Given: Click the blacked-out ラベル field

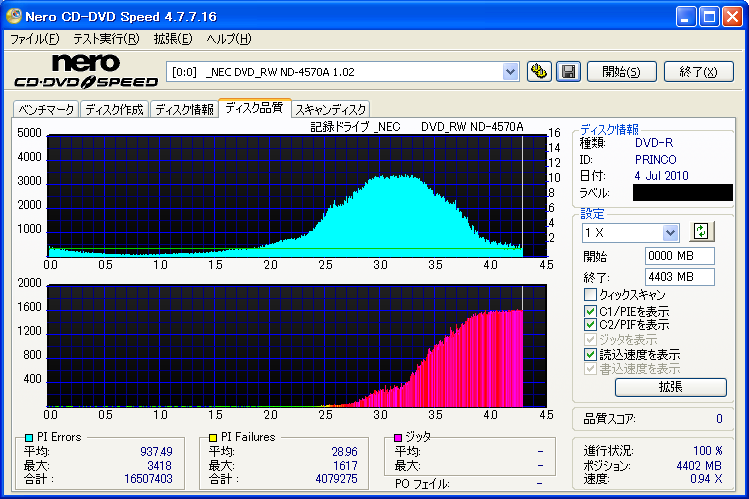Looking at the screenshot, I should [683, 192].
